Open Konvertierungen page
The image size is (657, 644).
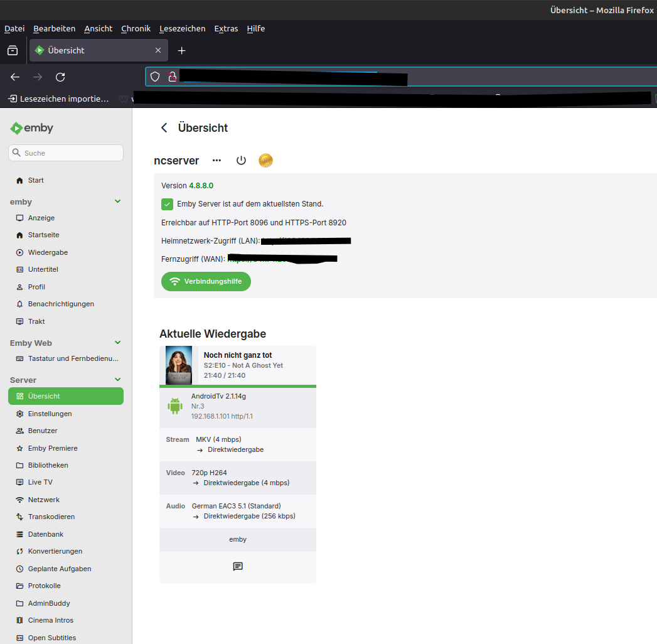[x=66, y=551]
